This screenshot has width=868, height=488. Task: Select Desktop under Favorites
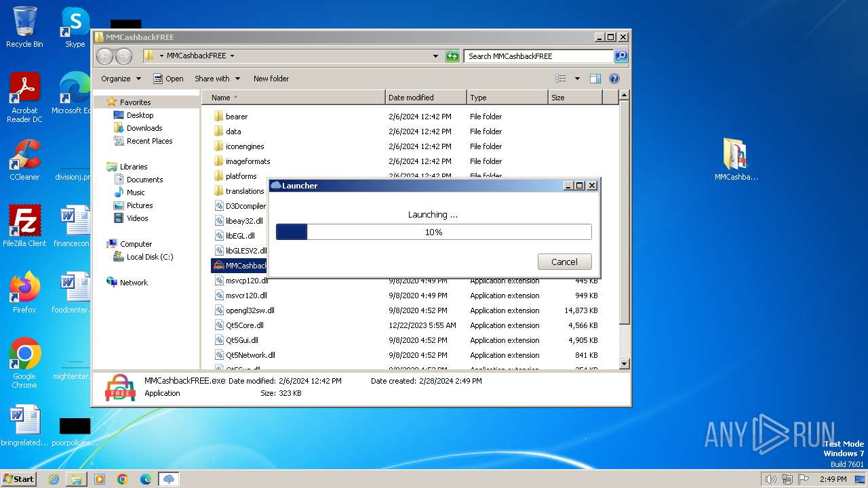(x=140, y=115)
